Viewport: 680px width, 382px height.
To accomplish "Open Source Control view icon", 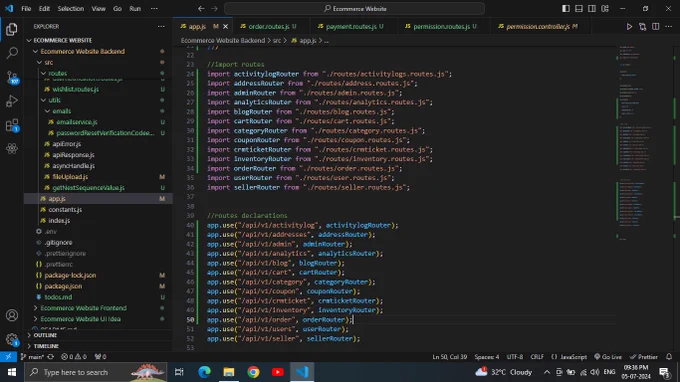I will 12,77.
